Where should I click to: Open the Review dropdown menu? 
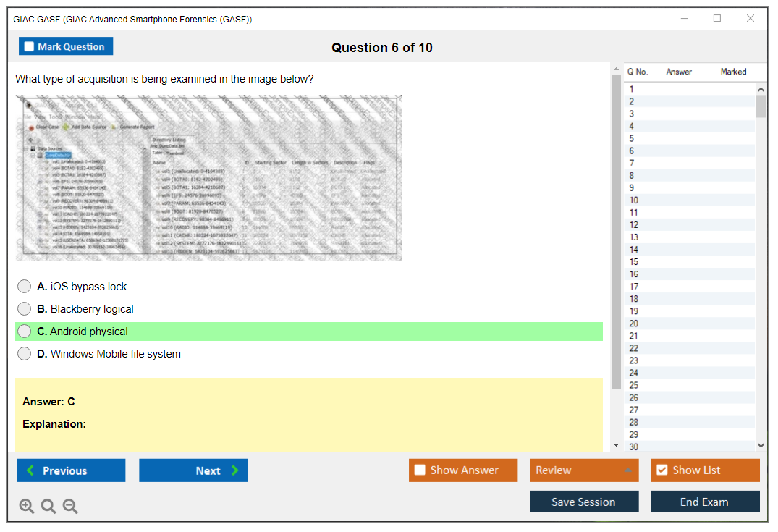coord(583,470)
